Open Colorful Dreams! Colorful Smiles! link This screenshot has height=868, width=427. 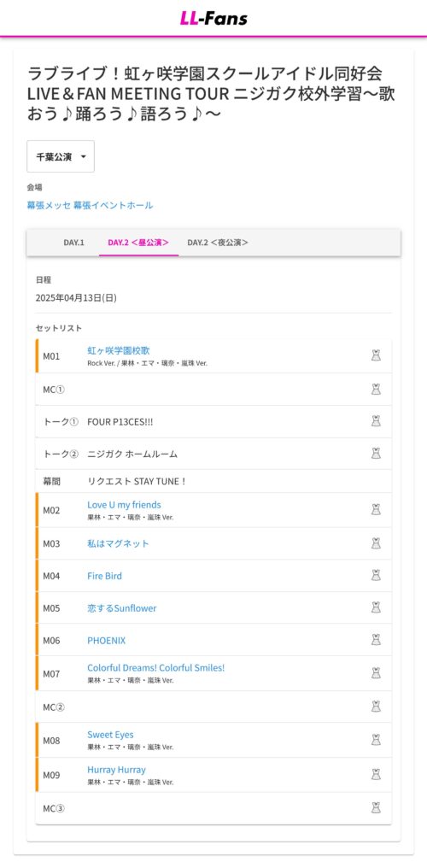pos(156,667)
